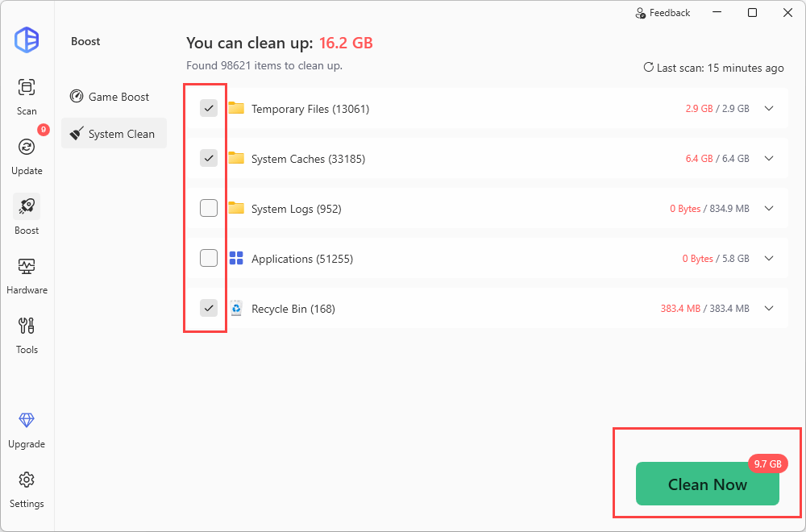Click the app logo at top left
Viewport: 806px width, 532px height.
(x=27, y=40)
